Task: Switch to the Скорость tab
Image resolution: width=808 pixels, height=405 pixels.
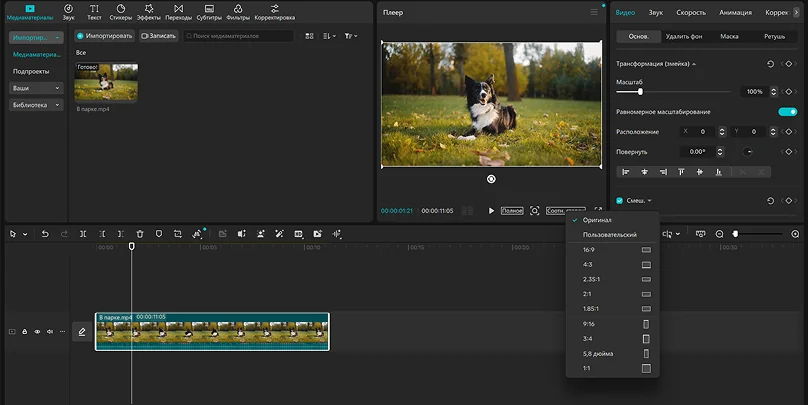Action: coord(691,12)
